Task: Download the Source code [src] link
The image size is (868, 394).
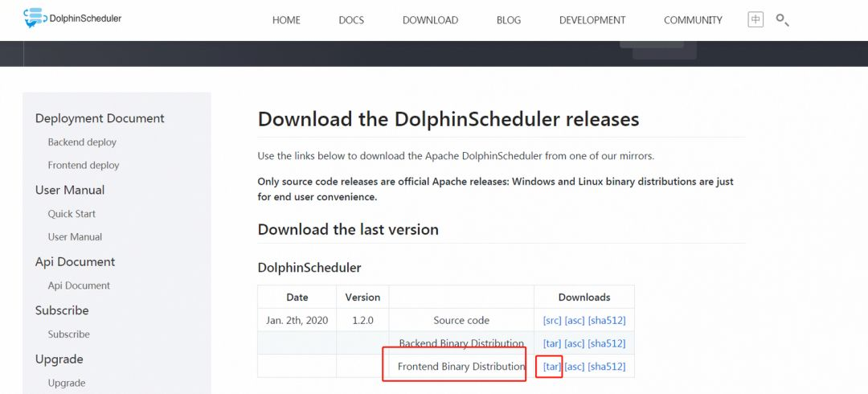Action: [x=552, y=320]
